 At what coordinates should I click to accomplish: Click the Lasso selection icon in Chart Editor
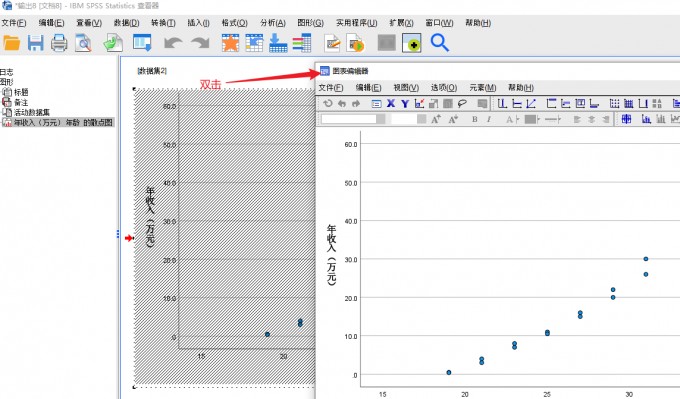click(462, 104)
